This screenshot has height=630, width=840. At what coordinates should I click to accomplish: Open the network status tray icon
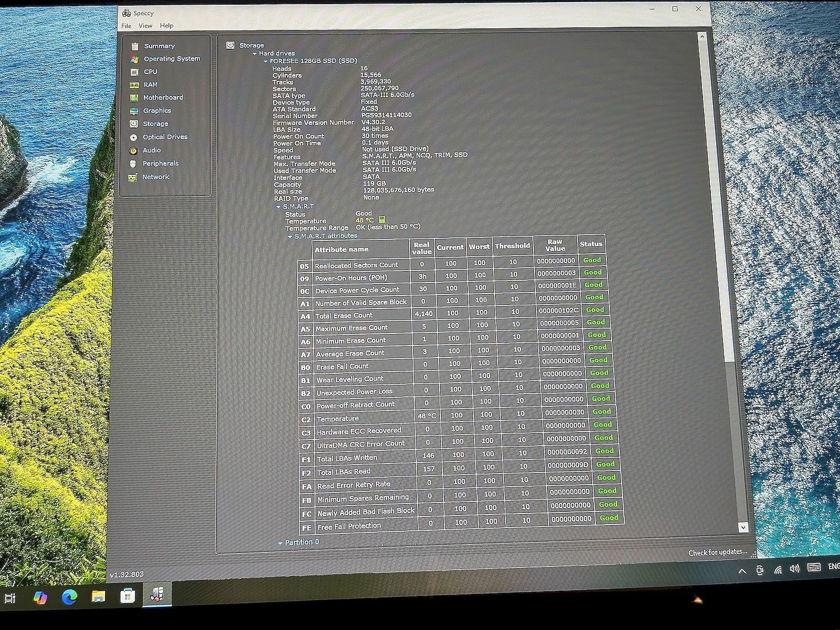click(x=778, y=570)
